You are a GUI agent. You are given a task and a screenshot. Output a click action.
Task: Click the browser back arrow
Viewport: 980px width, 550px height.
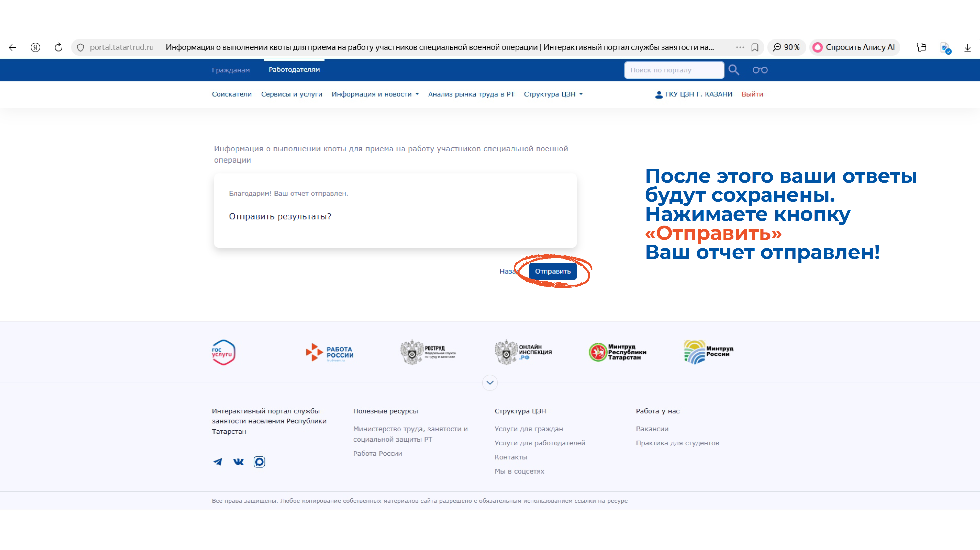coord(13,48)
